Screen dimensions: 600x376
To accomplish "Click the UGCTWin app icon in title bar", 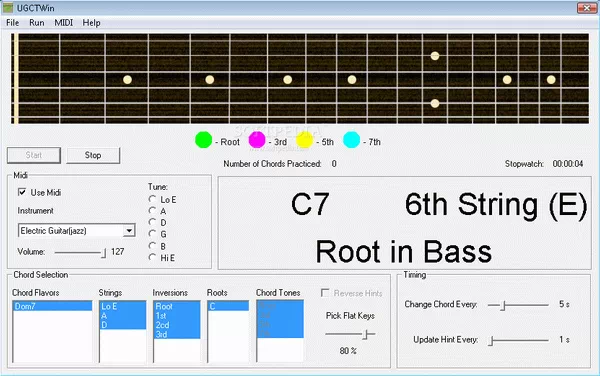I will tap(8, 8).
